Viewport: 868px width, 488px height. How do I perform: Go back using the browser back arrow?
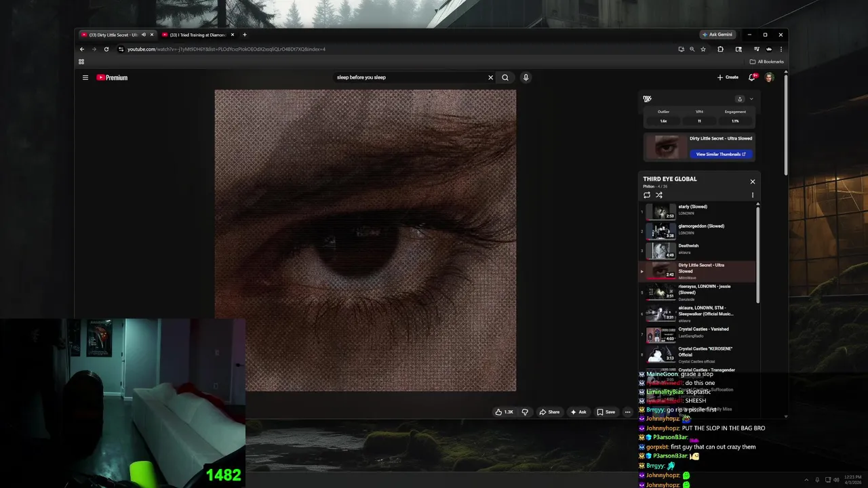(x=82, y=49)
